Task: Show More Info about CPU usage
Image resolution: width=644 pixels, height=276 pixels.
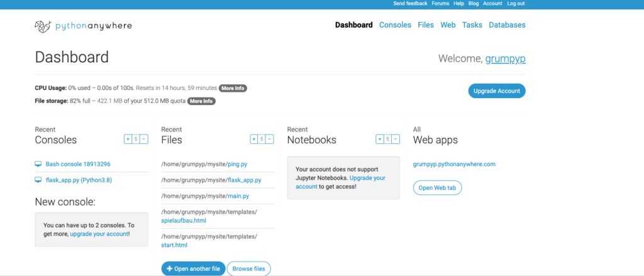Action: [x=232, y=88]
